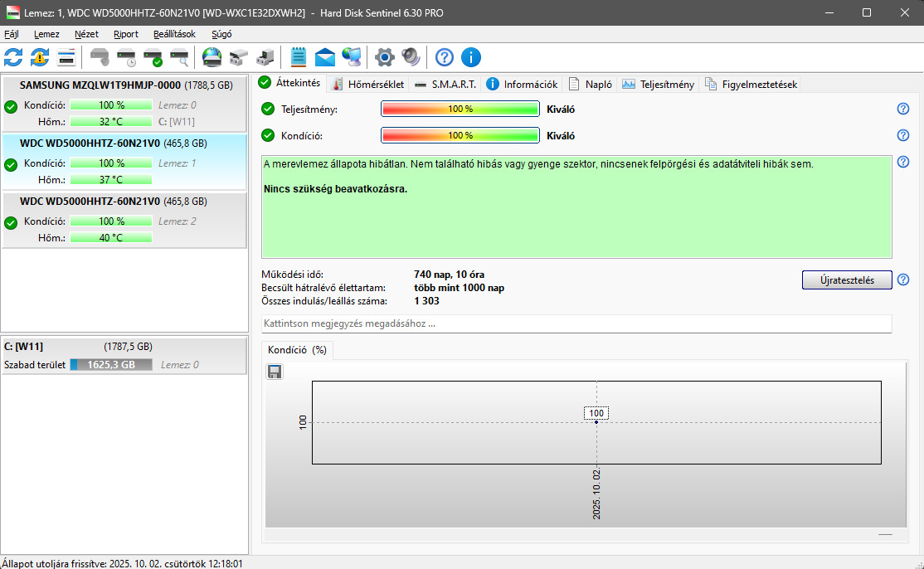The width and height of the screenshot is (924, 569).
Task: Click the second dark drive cabinet toolbar icon
Action: tap(265, 57)
